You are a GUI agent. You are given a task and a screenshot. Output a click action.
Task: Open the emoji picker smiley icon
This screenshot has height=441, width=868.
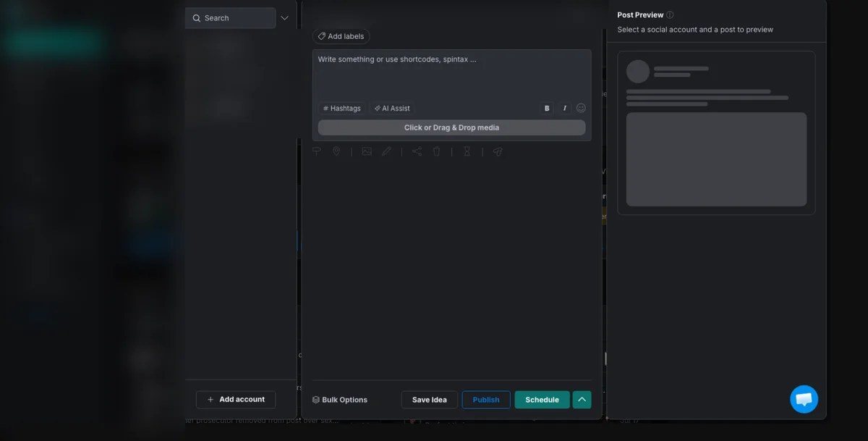(x=581, y=108)
